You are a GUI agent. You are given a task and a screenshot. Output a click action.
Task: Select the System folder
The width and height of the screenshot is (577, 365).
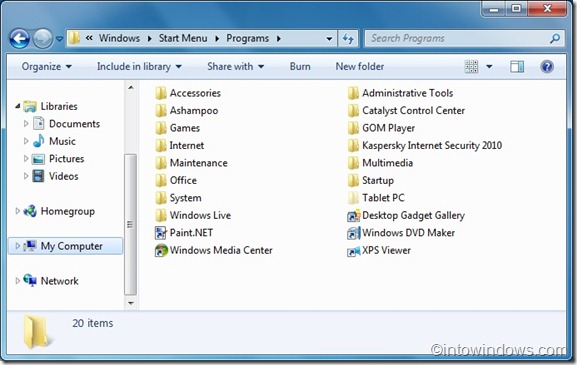click(178, 198)
